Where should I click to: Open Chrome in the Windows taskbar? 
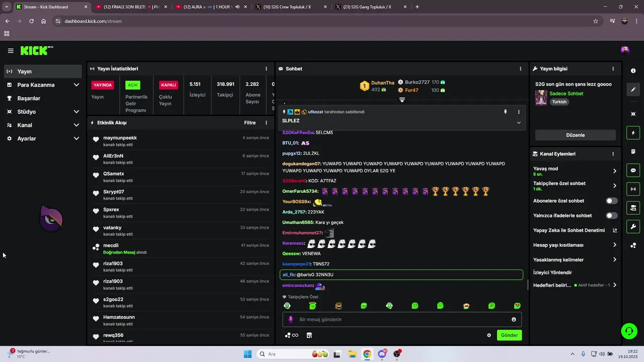[367, 354]
